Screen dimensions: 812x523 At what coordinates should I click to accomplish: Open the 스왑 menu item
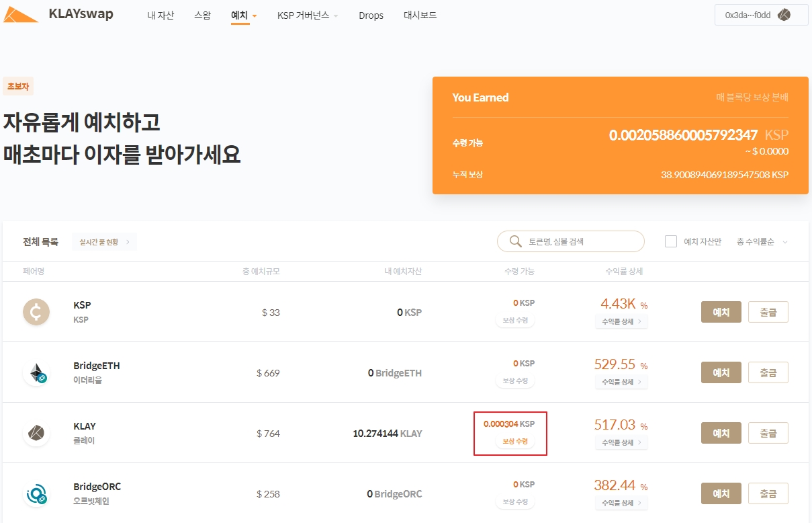202,15
